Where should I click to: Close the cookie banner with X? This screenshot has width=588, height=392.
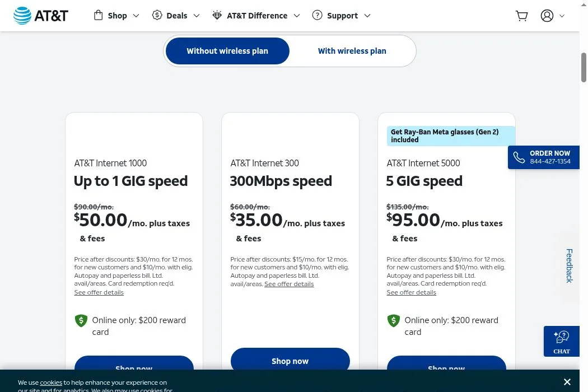point(567,382)
